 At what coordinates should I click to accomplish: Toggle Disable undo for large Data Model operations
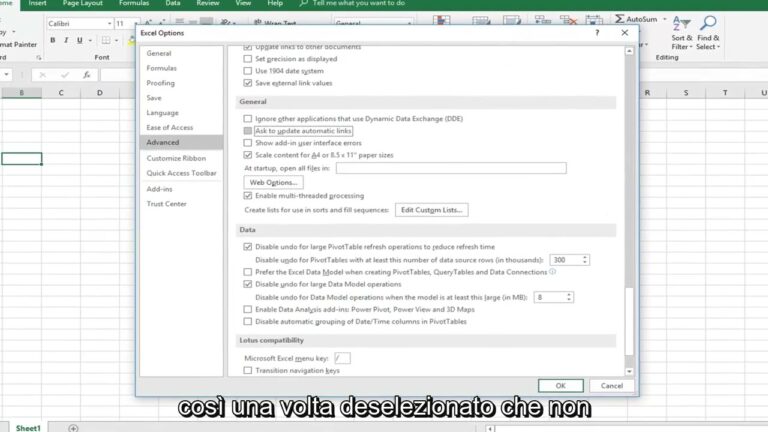point(248,284)
